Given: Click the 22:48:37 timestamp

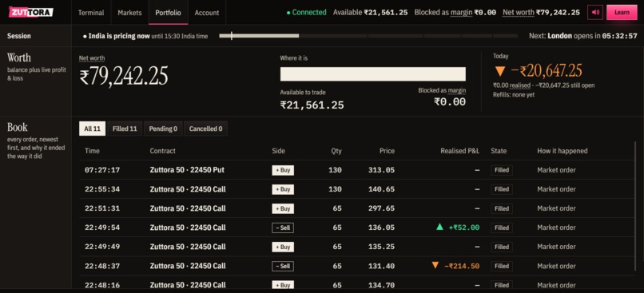Looking at the screenshot, I should [x=102, y=266].
